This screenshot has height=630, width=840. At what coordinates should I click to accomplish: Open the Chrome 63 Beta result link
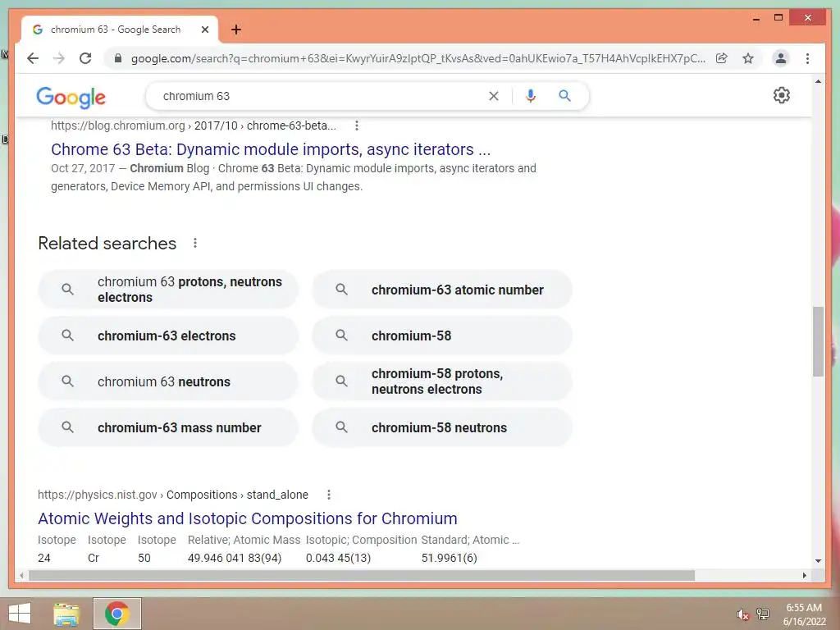(x=271, y=149)
